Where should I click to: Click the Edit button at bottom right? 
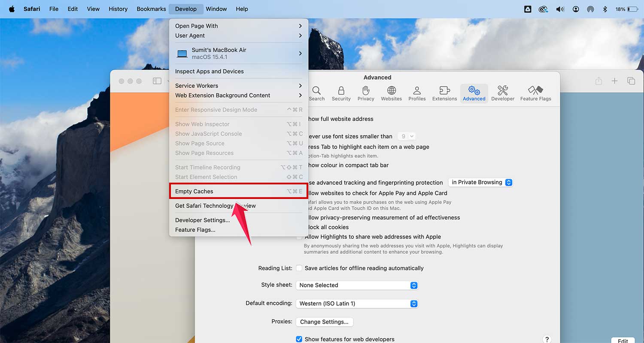click(x=623, y=340)
